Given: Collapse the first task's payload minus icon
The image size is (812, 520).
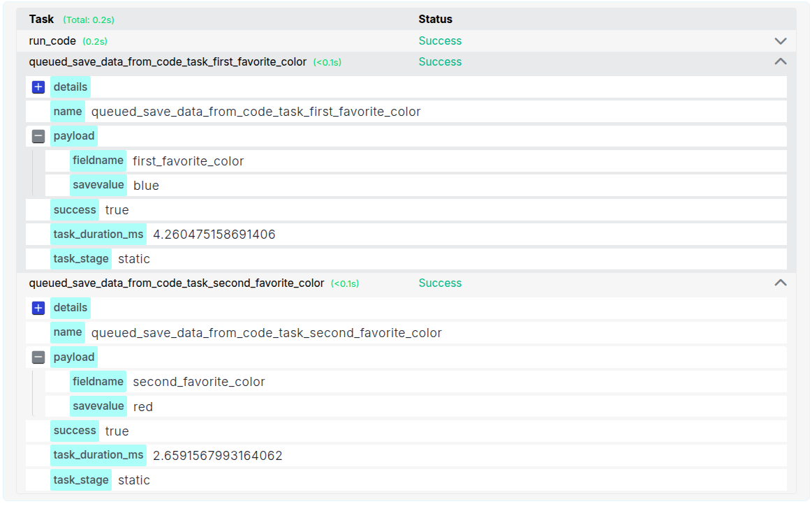Looking at the screenshot, I should (x=38, y=136).
